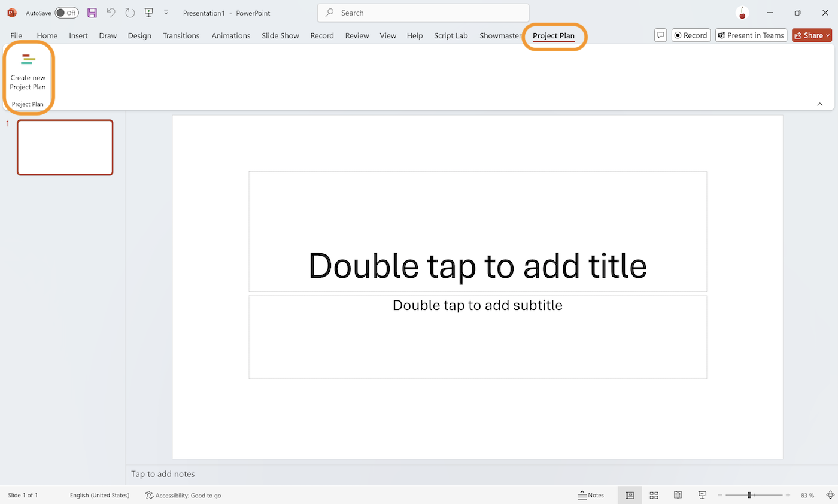Fit slide to current window icon
This screenshot has height=504, width=838.
point(830,495)
